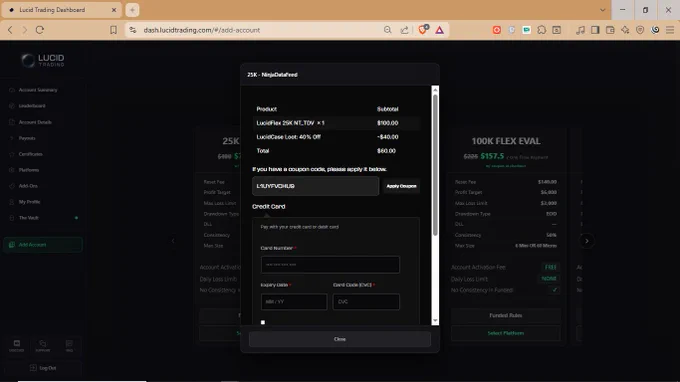
Task: Open the spiral profile avatar icon
Action: (655, 30)
